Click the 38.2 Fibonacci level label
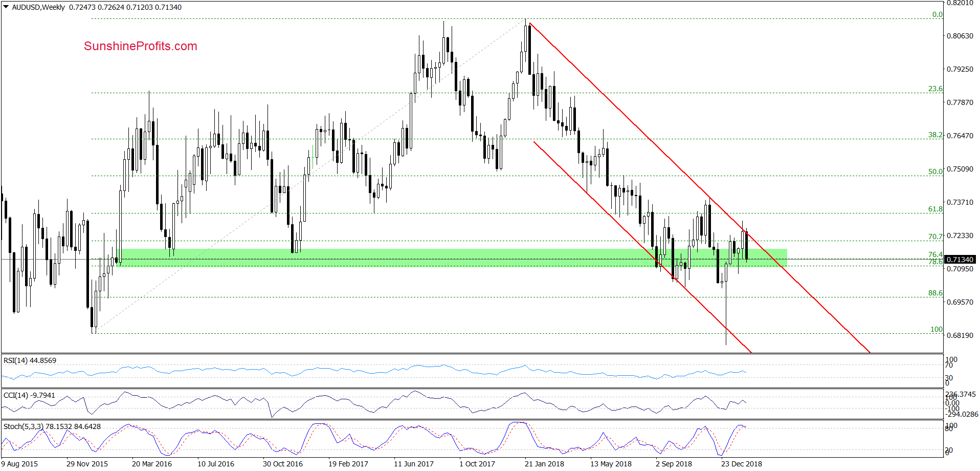This screenshot has width=980, height=471. coord(936,135)
